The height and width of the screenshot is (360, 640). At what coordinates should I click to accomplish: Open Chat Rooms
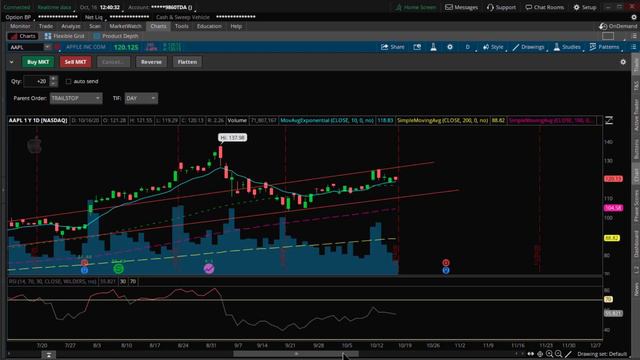[544, 7]
